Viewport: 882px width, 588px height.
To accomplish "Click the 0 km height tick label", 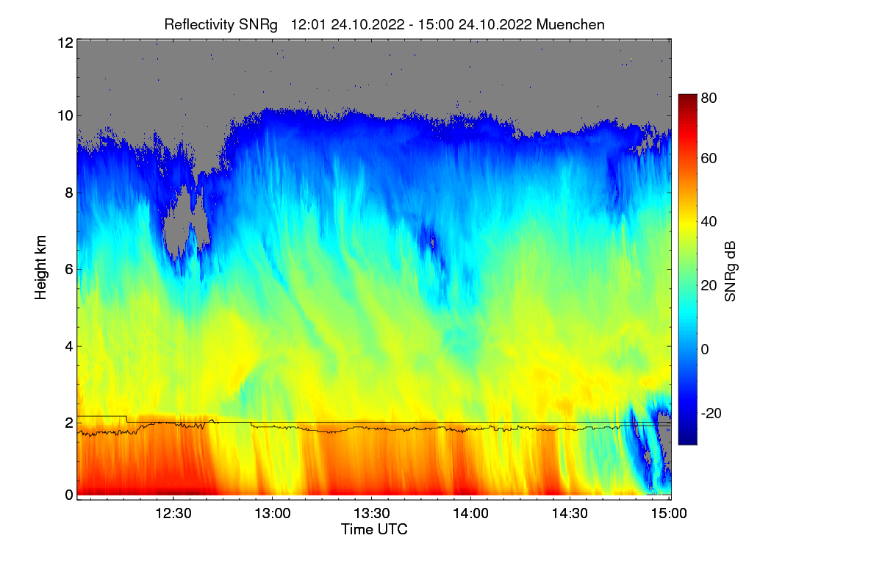I will click(69, 495).
